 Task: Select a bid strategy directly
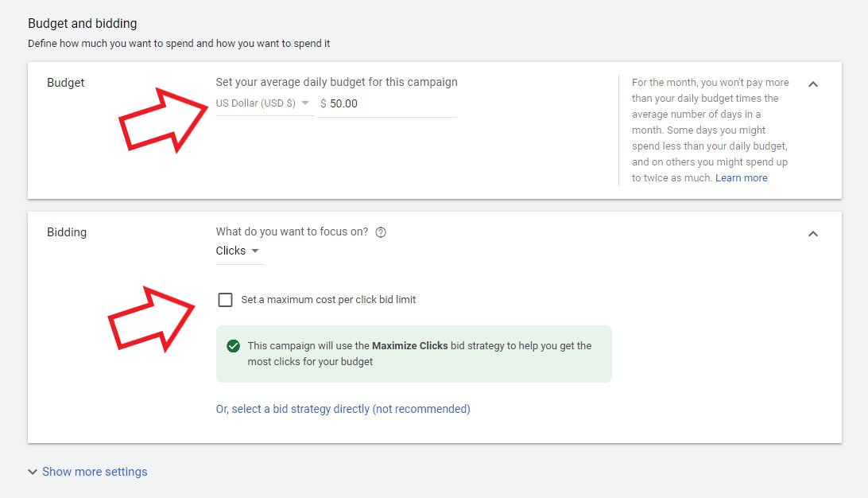tap(343, 408)
